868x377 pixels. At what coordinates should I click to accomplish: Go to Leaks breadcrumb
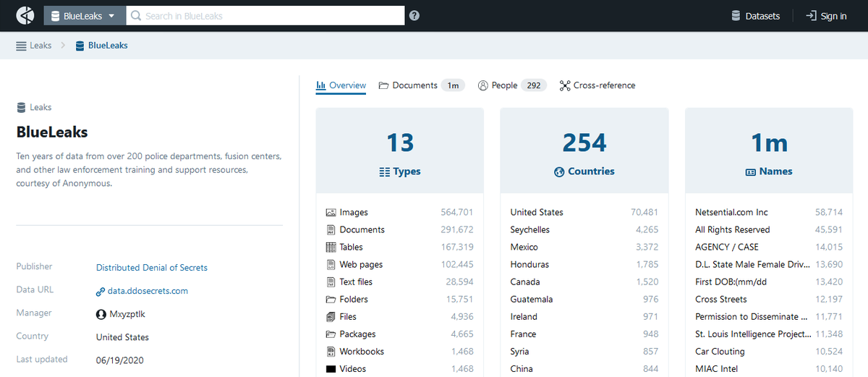[34, 46]
